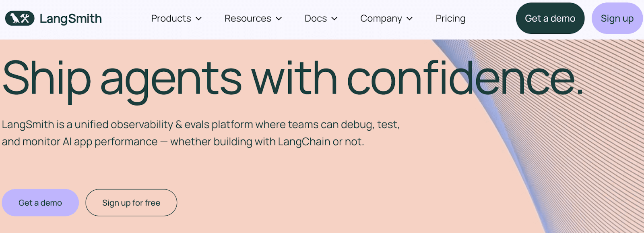Expand the chevron beside Products
The width and height of the screenshot is (644, 233).
pyautogui.click(x=198, y=19)
